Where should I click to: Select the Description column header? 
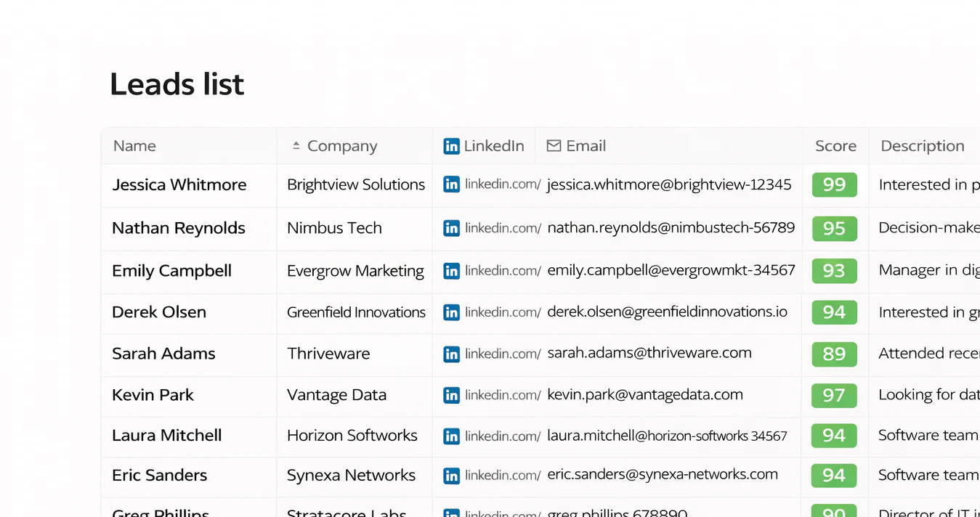922,146
